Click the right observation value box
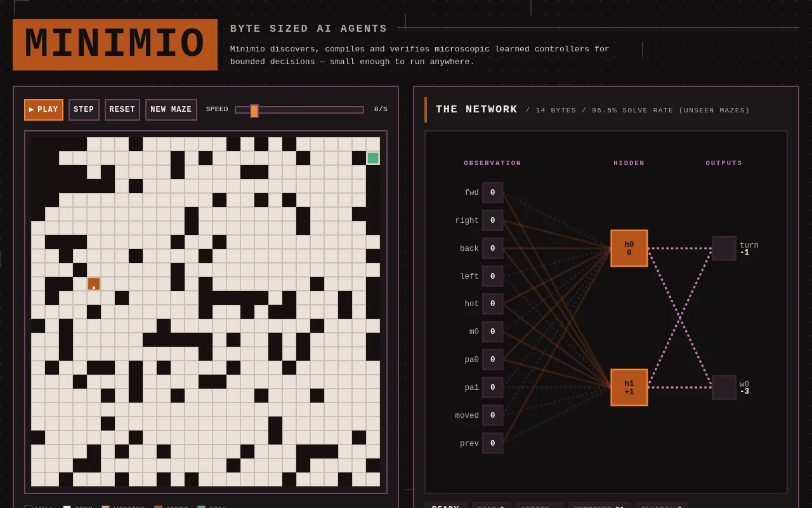 [x=493, y=220]
